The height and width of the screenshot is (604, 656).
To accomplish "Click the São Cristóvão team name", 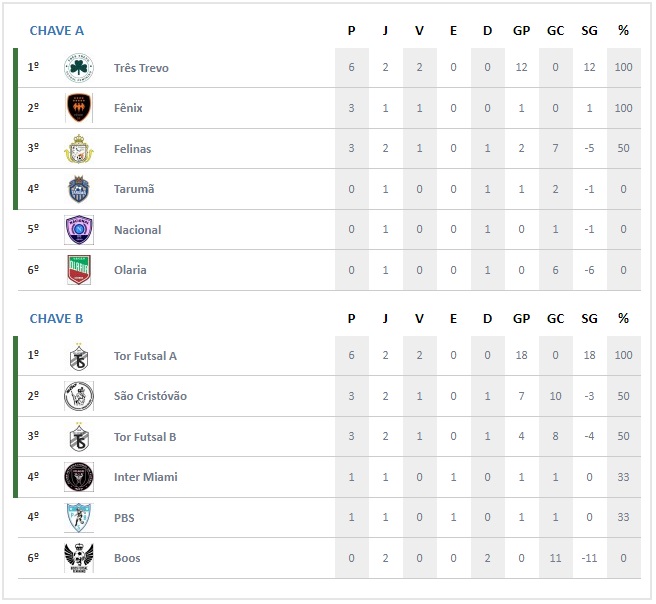I will tap(150, 396).
